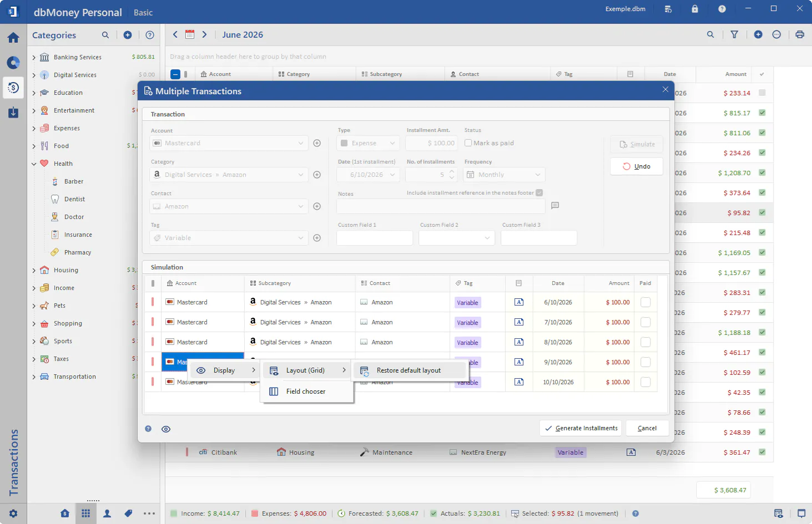Click the Generate Installments button

click(581, 428)
